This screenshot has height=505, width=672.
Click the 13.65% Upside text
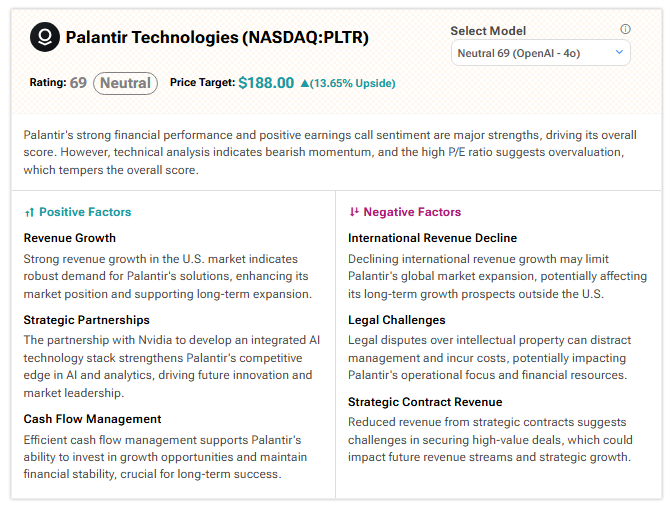pos(353,83)
